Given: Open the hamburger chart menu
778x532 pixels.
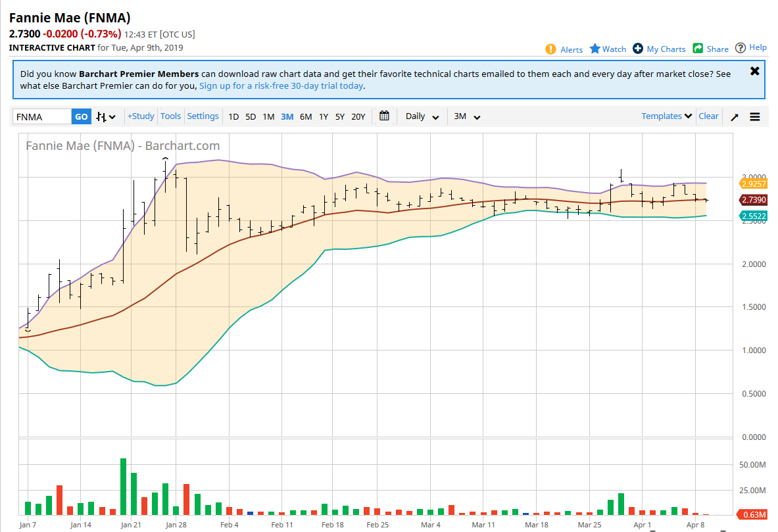Looking at the screenshot, I should tap(755, 116).
